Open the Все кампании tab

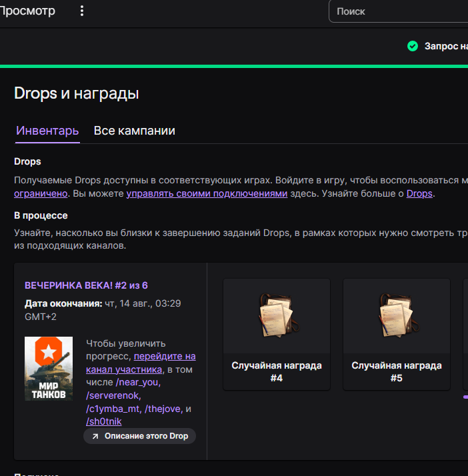click(134, 131)
